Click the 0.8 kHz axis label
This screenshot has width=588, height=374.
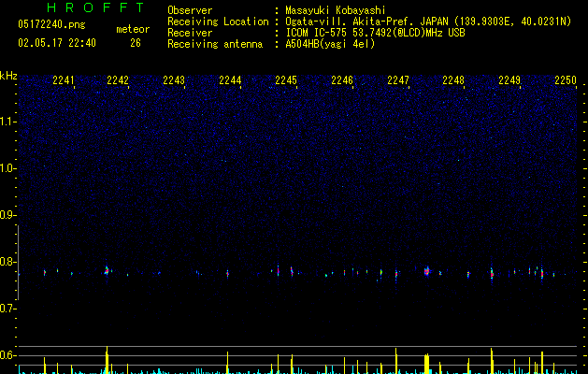pos(8,262)
